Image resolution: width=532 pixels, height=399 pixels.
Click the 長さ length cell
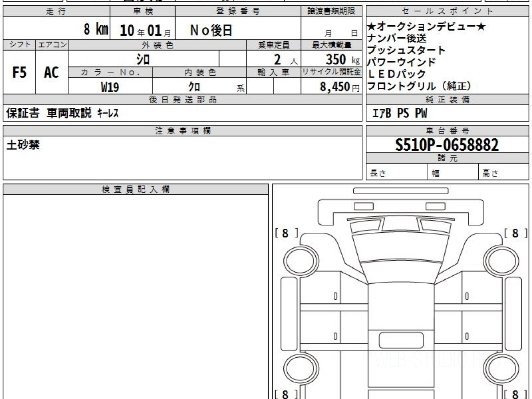397,172
